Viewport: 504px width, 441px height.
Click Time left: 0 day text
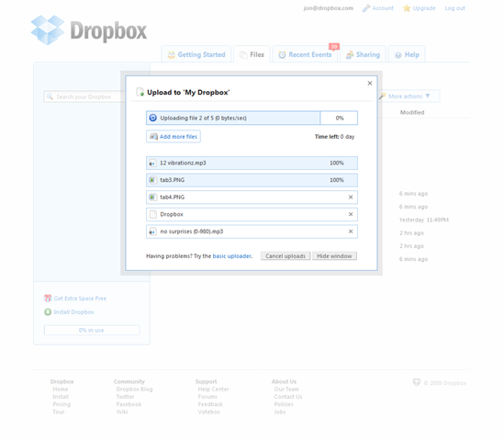pos(334,137)
